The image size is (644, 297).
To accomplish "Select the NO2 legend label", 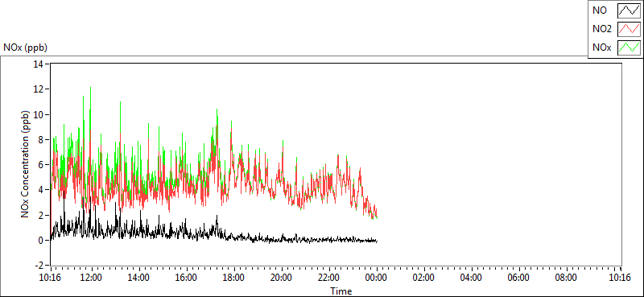I will 601,29.
